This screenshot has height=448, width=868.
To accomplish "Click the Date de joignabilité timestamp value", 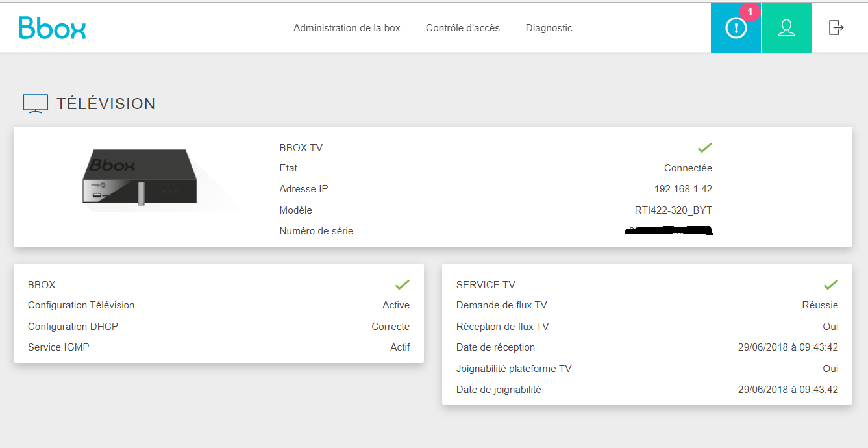I will [788, 390].
